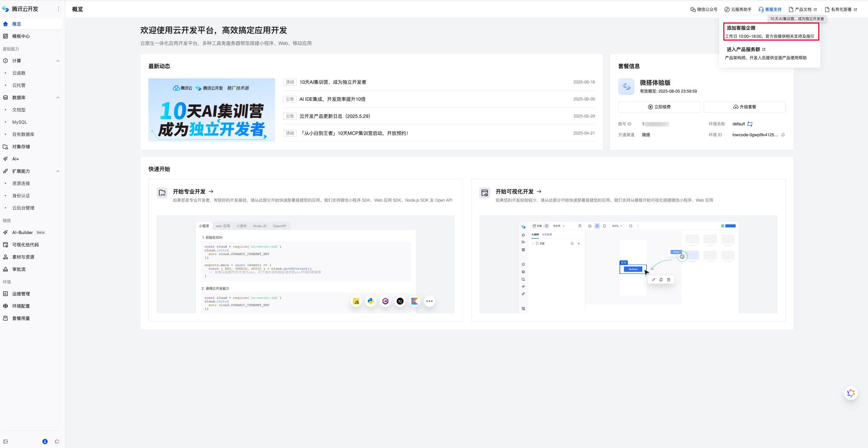
Task: Open news item 云开发产品更新日志（2025.5.29）
Action: click(335, 116)
